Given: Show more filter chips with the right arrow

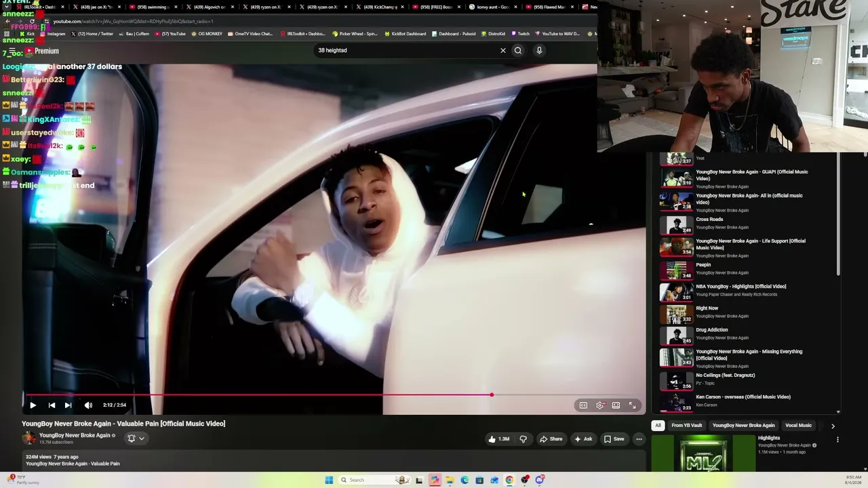Looking at the screenshot, I should pos(833,426).
